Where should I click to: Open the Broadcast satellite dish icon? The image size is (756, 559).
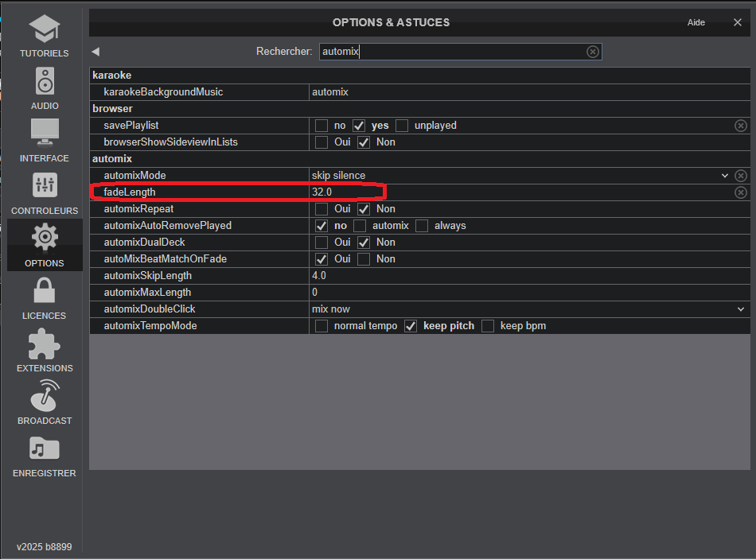(x=45, y=396)
